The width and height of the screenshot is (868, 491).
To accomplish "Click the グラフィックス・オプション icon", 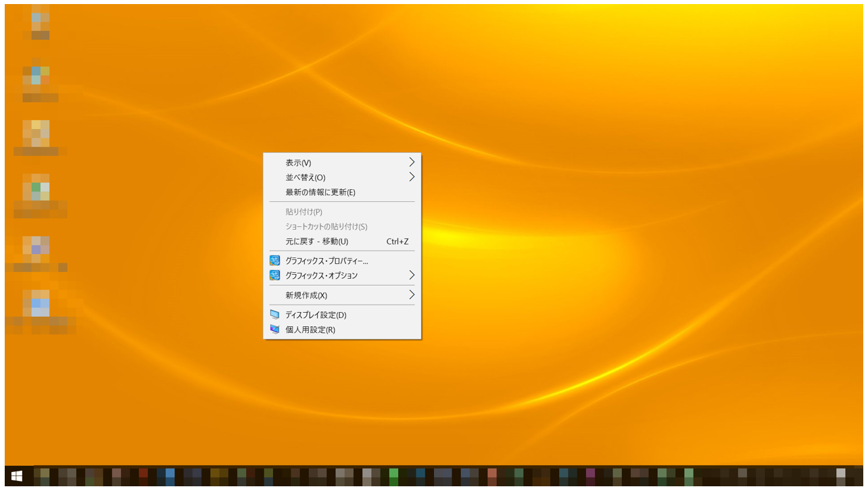I will pos(274,276).
